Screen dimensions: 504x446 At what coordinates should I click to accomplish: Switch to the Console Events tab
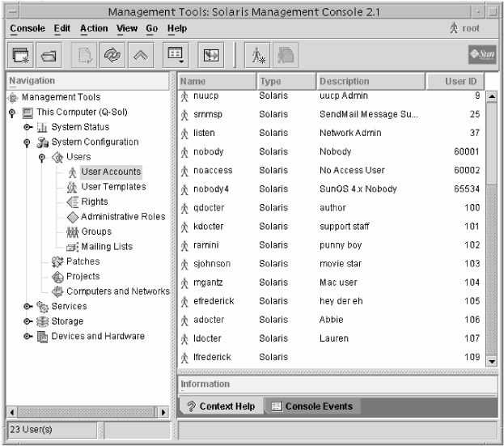(311, 406)
